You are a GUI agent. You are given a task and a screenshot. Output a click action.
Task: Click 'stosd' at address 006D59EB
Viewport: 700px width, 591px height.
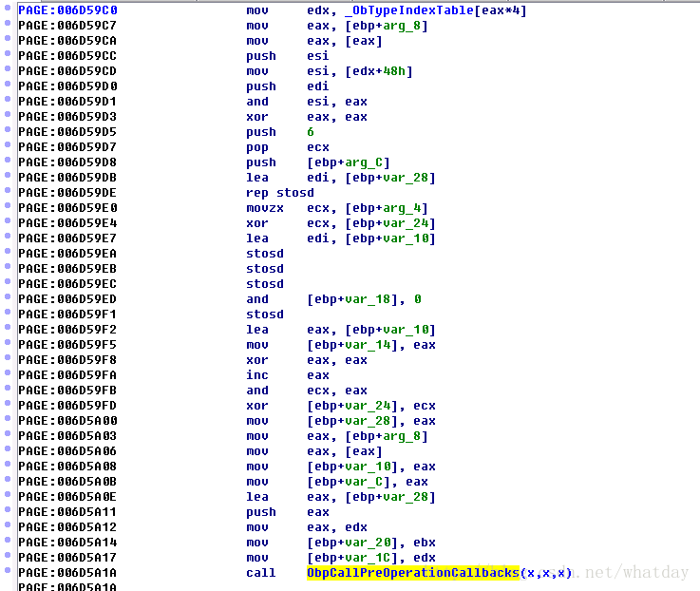point(265,269)
